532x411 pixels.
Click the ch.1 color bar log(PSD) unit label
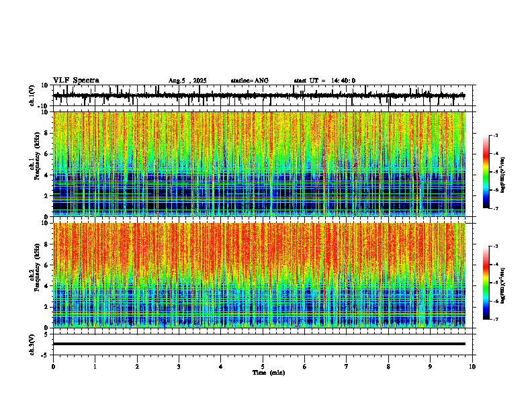click(x=503, y=175)
